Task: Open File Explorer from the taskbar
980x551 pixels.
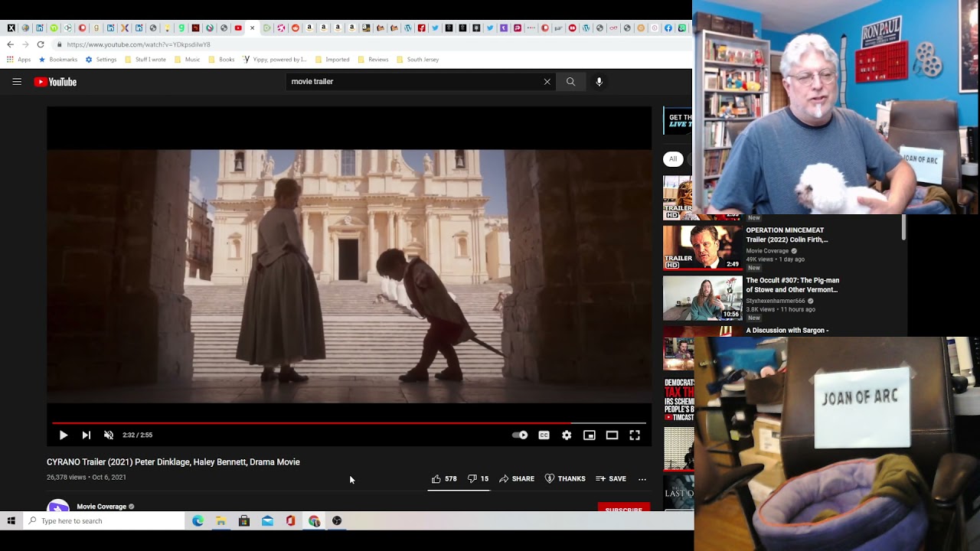Action: (x=220, y=521)
